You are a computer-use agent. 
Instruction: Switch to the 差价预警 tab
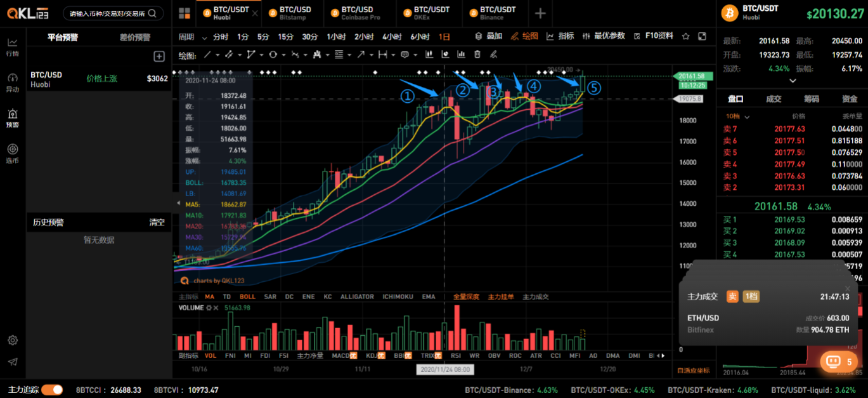135,37
